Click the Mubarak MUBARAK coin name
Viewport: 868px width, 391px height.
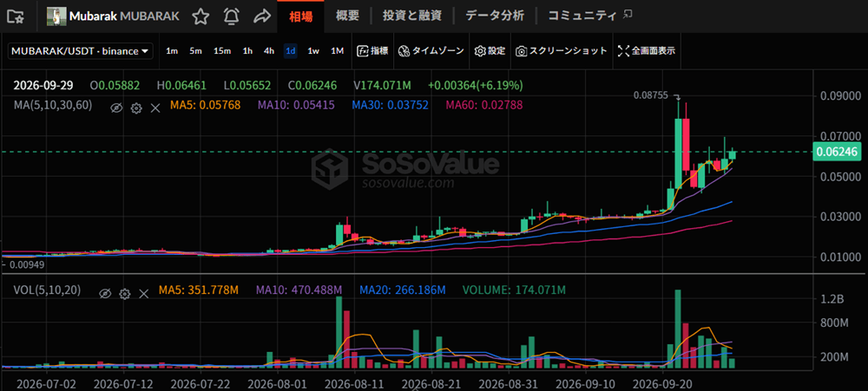pos(124,16)
